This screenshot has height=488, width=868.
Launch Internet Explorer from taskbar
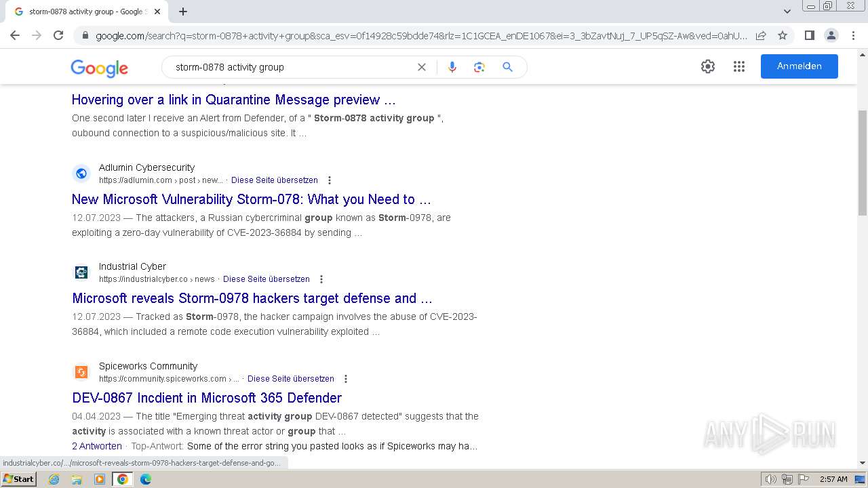54,479
